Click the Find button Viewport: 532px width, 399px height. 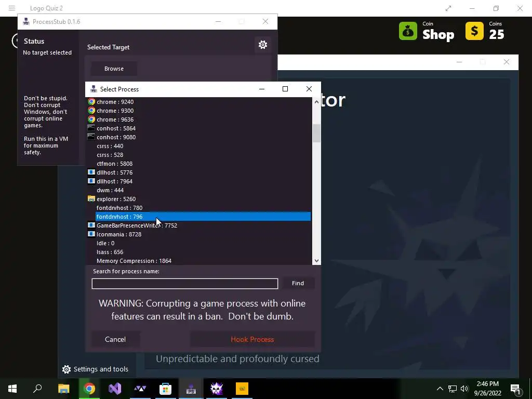click(298, 283)
